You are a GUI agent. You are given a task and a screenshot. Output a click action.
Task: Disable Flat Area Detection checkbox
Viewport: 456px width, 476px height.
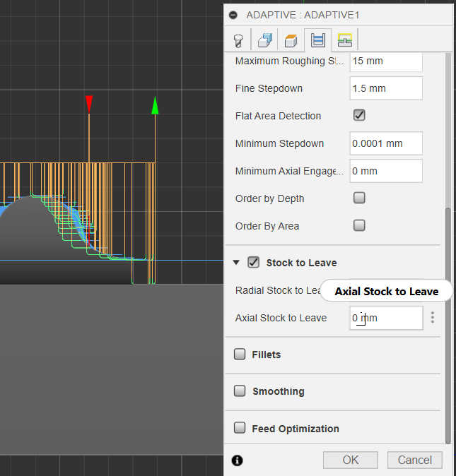point(359,115)
